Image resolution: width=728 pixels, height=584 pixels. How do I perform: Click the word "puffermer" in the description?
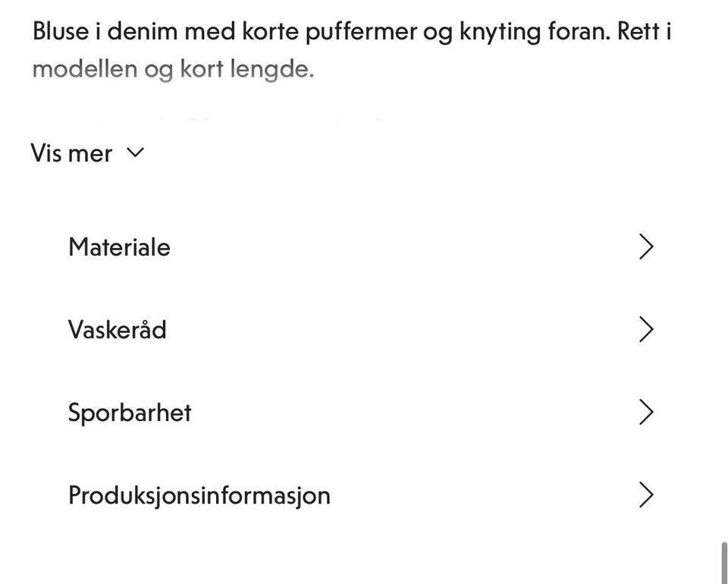point(356,33)
